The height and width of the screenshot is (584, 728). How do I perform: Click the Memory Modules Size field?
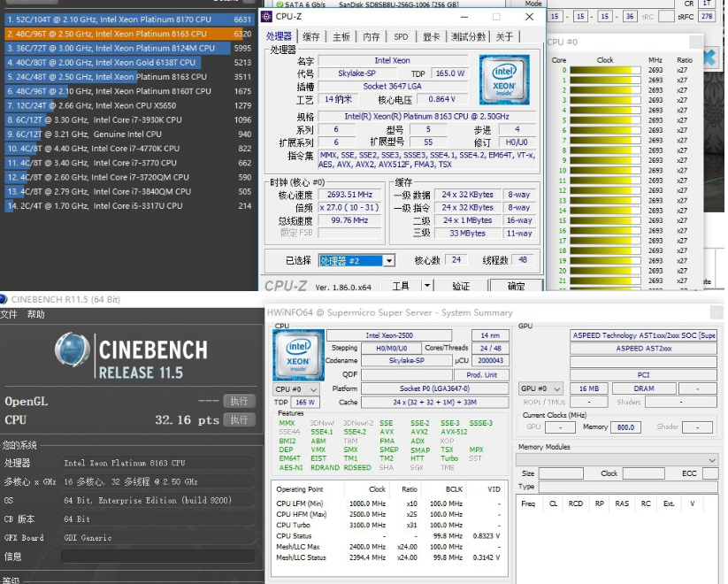[561, 473]
